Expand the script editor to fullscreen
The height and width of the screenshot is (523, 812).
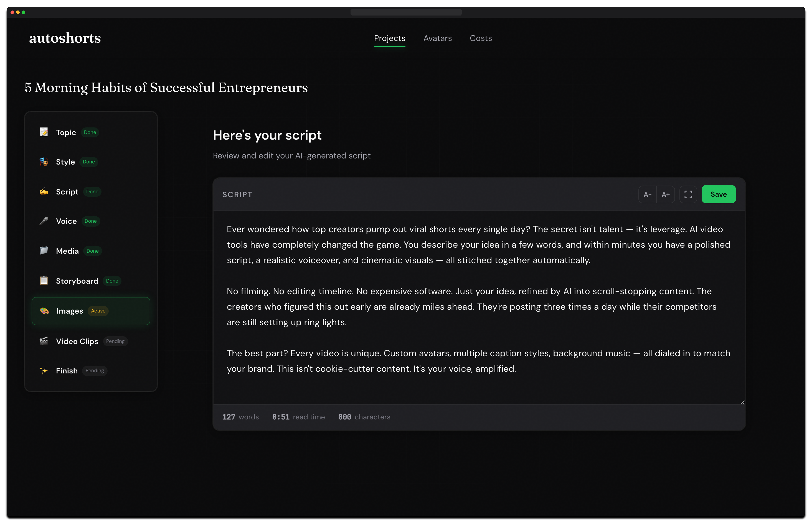click(x=688, y=194)
